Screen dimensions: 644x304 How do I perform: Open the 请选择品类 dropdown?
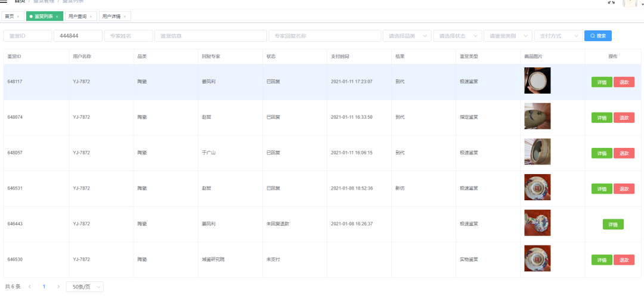pyautogui.click(x=407, y=36)
